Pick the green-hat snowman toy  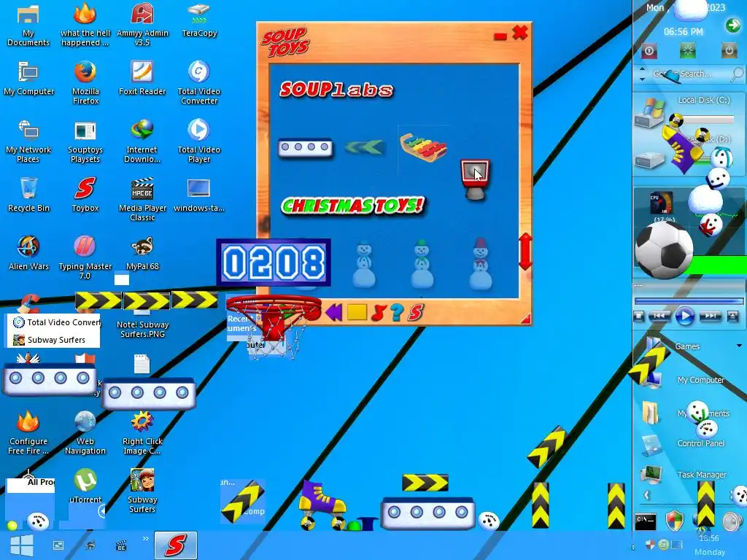point(422,264)
